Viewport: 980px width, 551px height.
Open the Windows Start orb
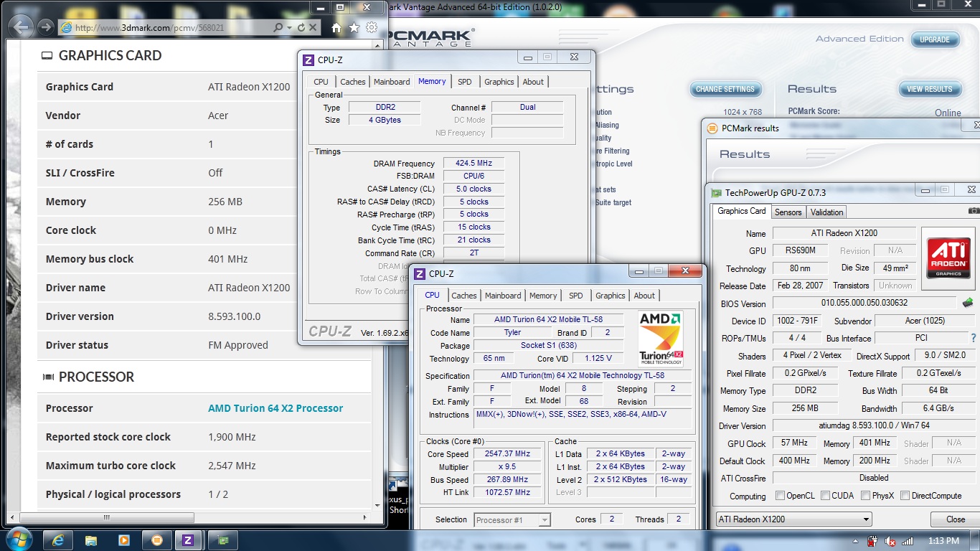click(x=19, y=540)
